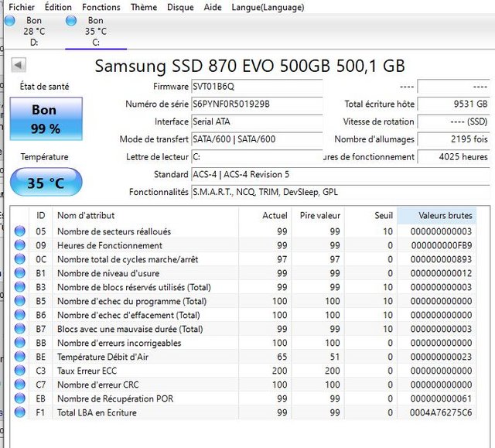This screenshot has height=448, width=495.
Task: Click the power-on count value 2195 fois
Action: point(454,139)
